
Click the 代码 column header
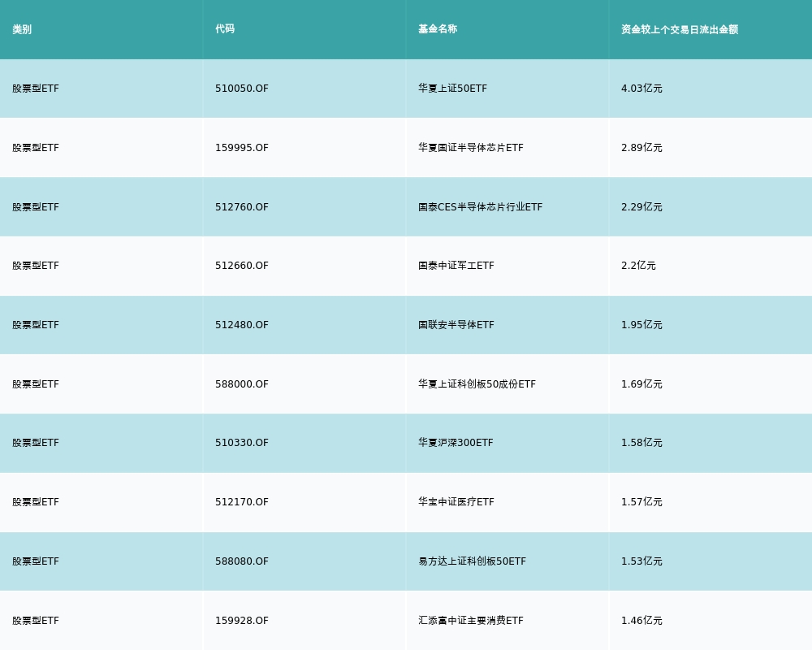coord(225,29)
